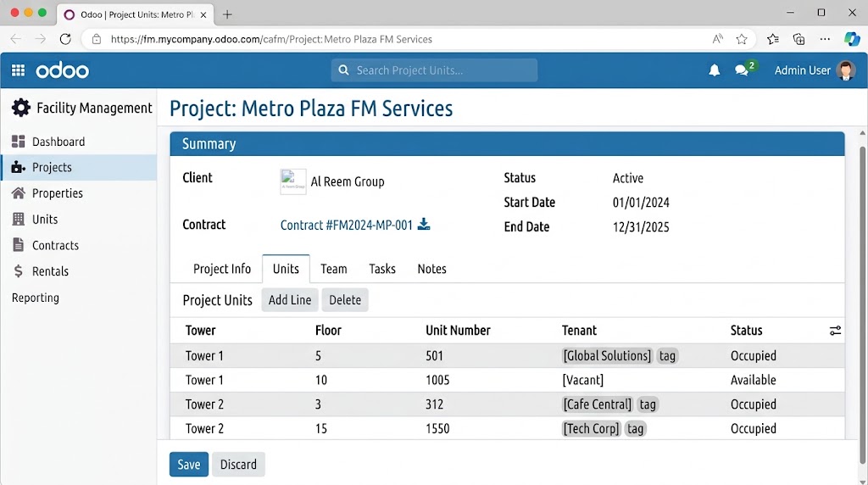Click the Status column header in table
Image resolution: width=868 pixels, height=485 pixels.
pos(746,331)
